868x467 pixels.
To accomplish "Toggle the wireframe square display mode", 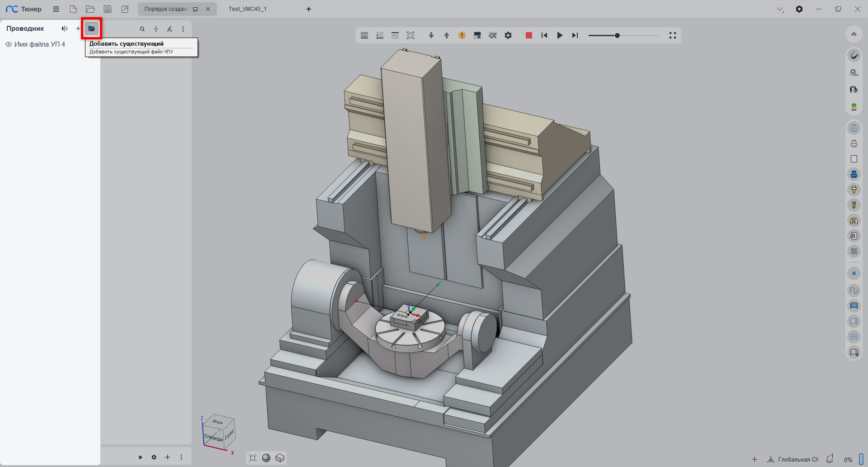I will [854, 159].
